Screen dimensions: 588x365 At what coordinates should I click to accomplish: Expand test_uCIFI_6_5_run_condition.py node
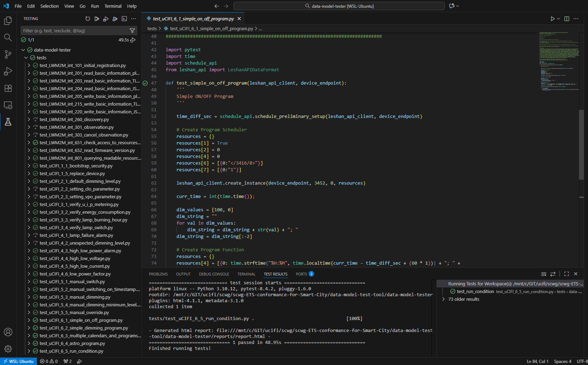pyautogui.click(x=29, y=351)
